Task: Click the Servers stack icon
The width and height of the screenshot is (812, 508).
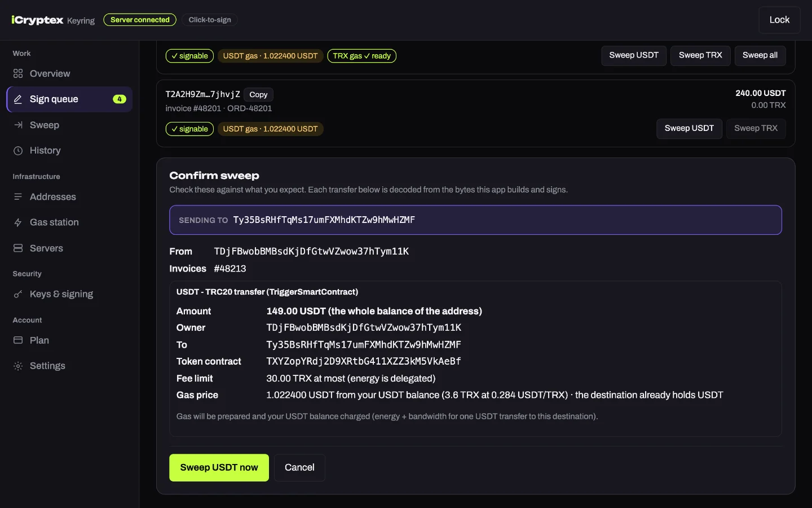Action: [x=18, y=248]
